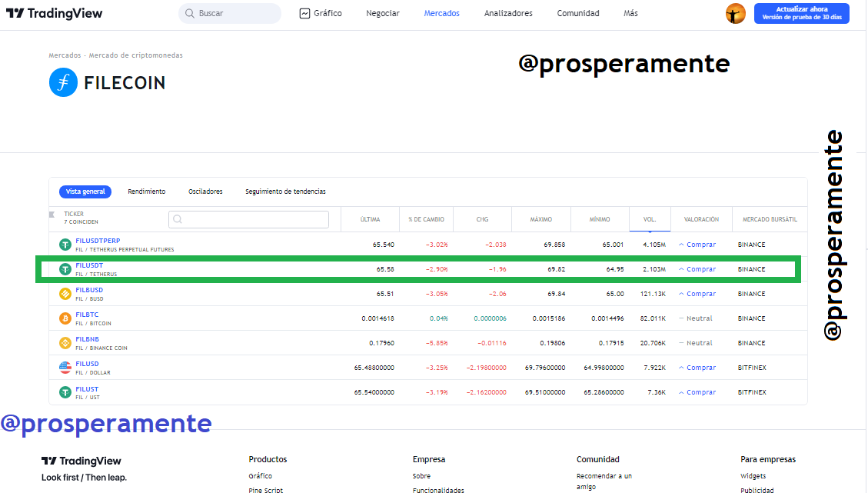Click the flag icon beside Ticker header
The height and width of the screenshot is (493, 868).
click(52, 215)
